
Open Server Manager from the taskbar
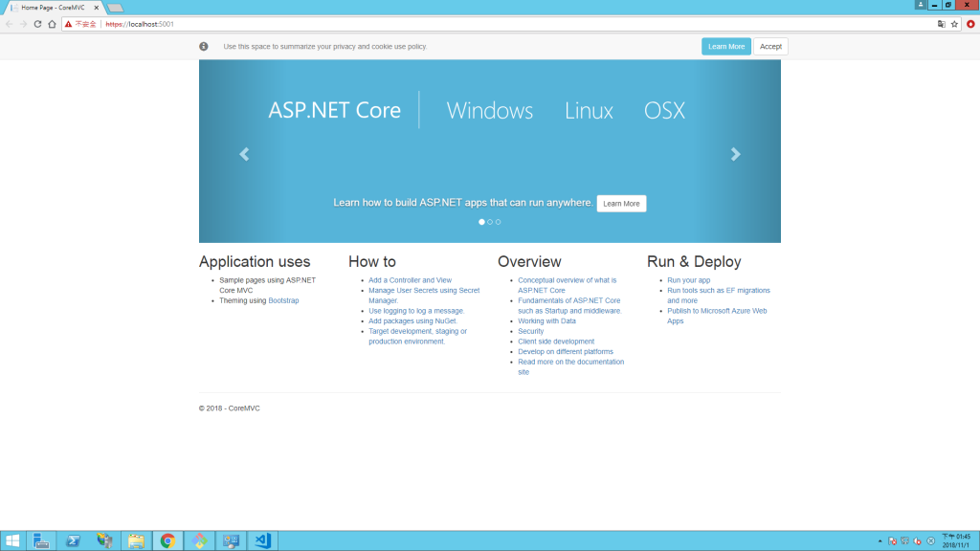[x=41, y=541]
